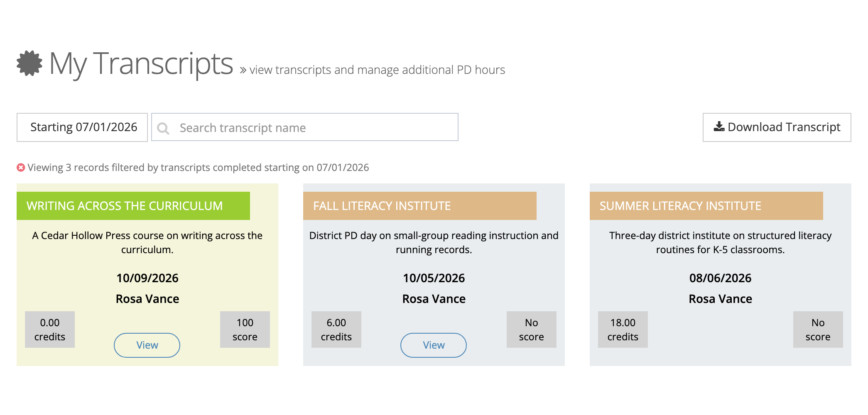Click the view transcripts and manage subtitle
868x415 pixels.
377,70
